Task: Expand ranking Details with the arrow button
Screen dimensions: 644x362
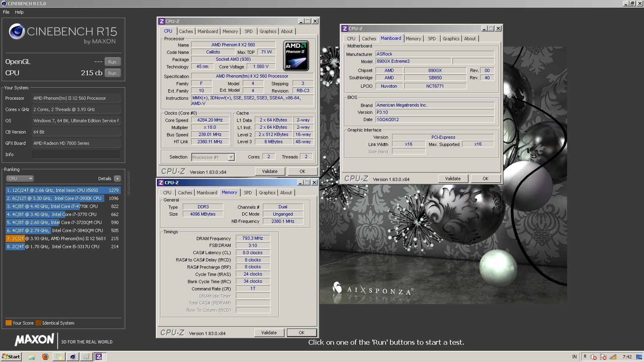Action: pyautogui.click(x=117, y=179)
